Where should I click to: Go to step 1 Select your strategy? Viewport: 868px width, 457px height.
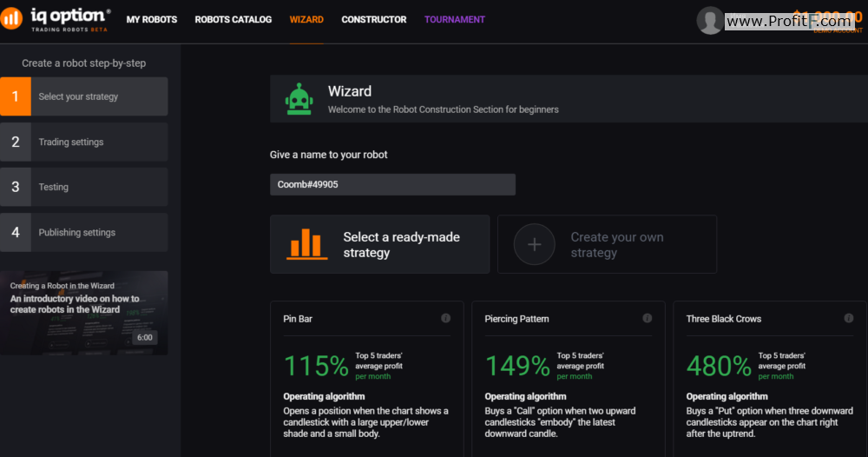tap(83, 96)
